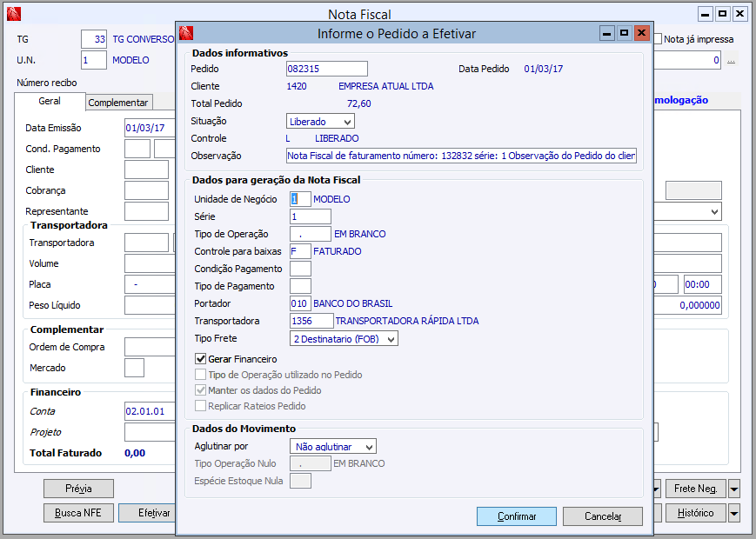Click the Efetivar button
Image resolution: width=756 pixels, height=539 pixels.
click(x=147, y=513)
